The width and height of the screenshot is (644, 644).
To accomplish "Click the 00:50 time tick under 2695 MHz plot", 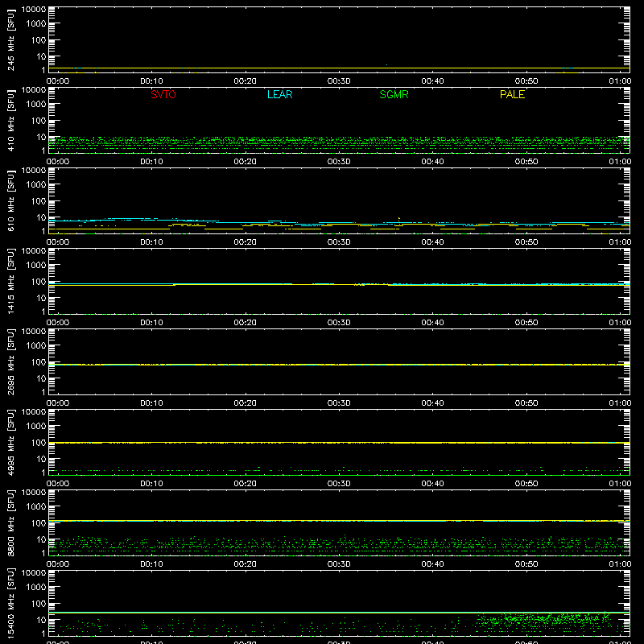I will pyautogui.click(x=526, y=403).
